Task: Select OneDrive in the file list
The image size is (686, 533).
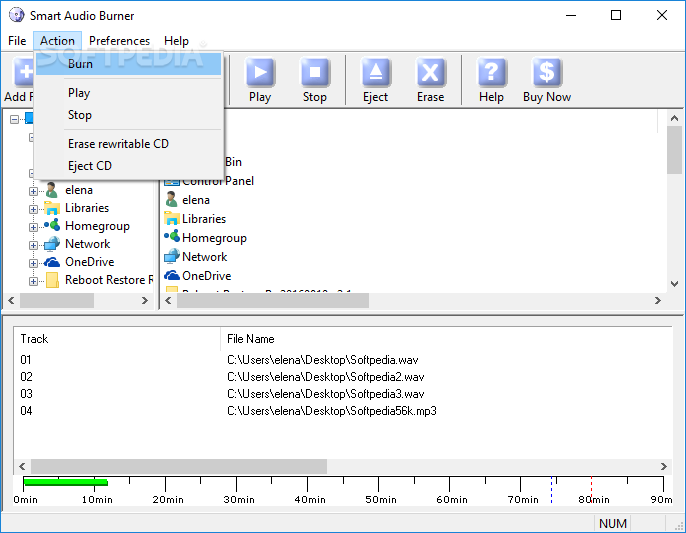Action: click(x=206, y=276)
